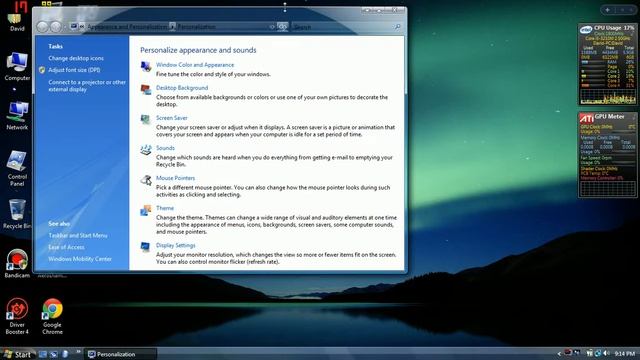Launch Driver Booster 4 from the desktop
The image size is (640, 360).
[17, 316]
